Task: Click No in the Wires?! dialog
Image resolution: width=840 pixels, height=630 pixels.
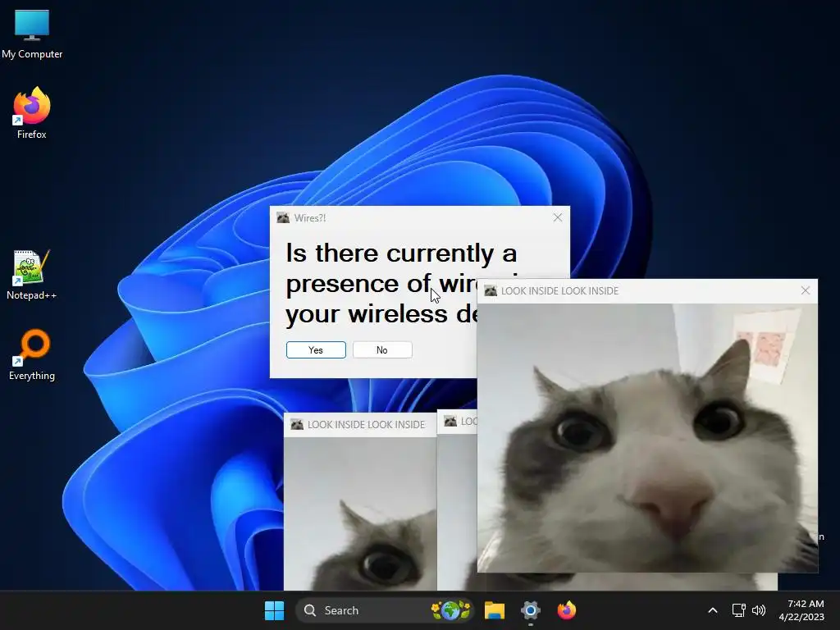Action: click(x=382, y=349)
